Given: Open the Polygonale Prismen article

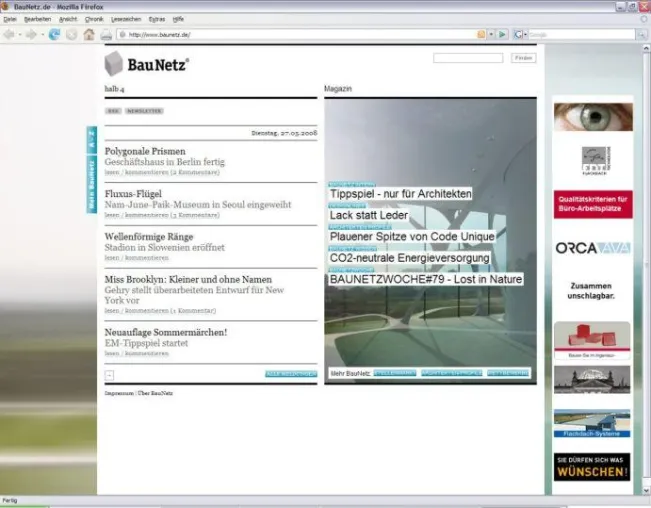Looking at the screenshot, I should 145,151.
